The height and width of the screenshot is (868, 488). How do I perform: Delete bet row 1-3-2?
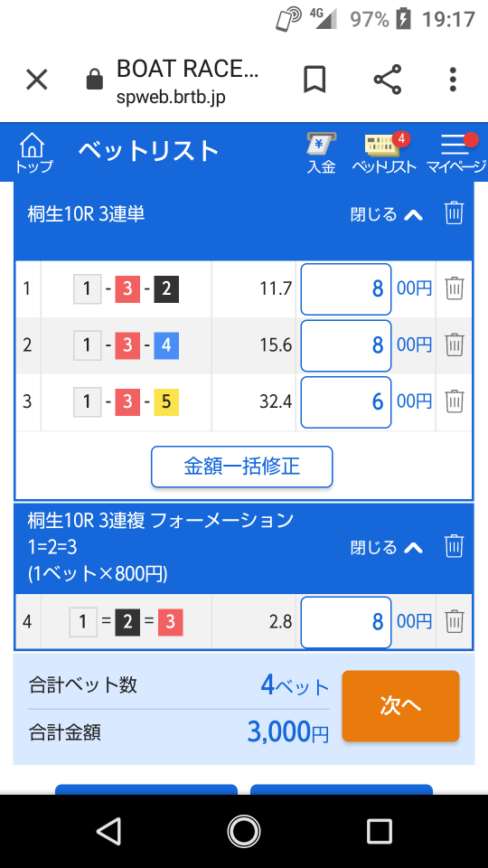(x=455, y=288)
